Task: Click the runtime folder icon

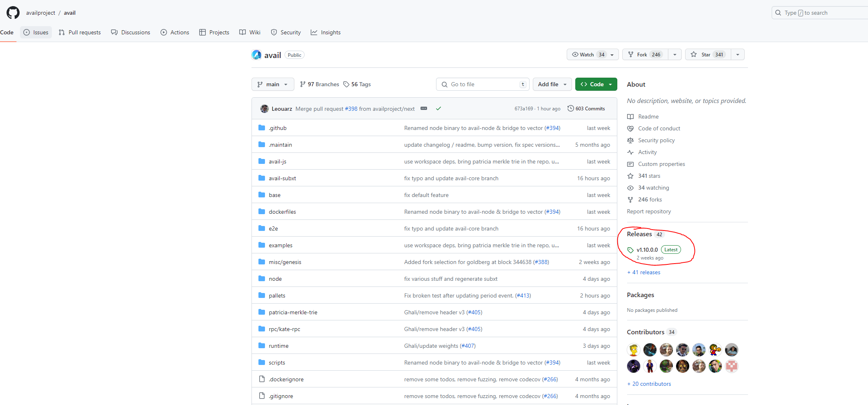Action: [262, 346]
